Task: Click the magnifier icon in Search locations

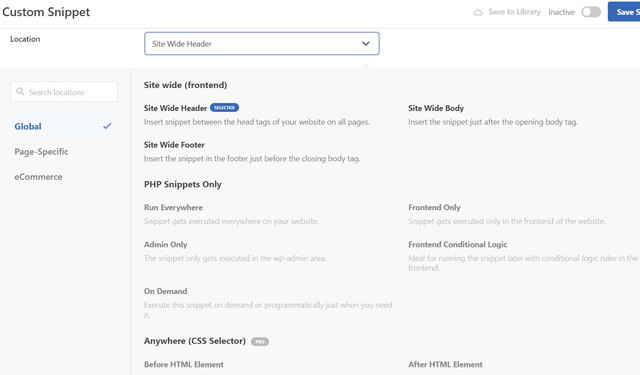Action: pos(20,92)
